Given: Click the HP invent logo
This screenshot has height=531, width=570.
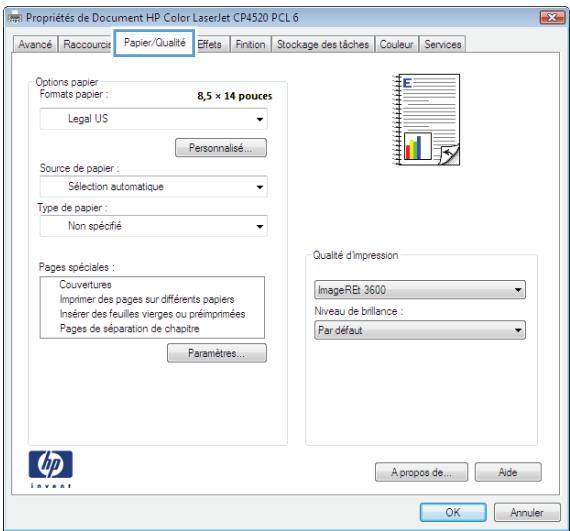Looking at the screenshot, I should (x=51, y=468).
